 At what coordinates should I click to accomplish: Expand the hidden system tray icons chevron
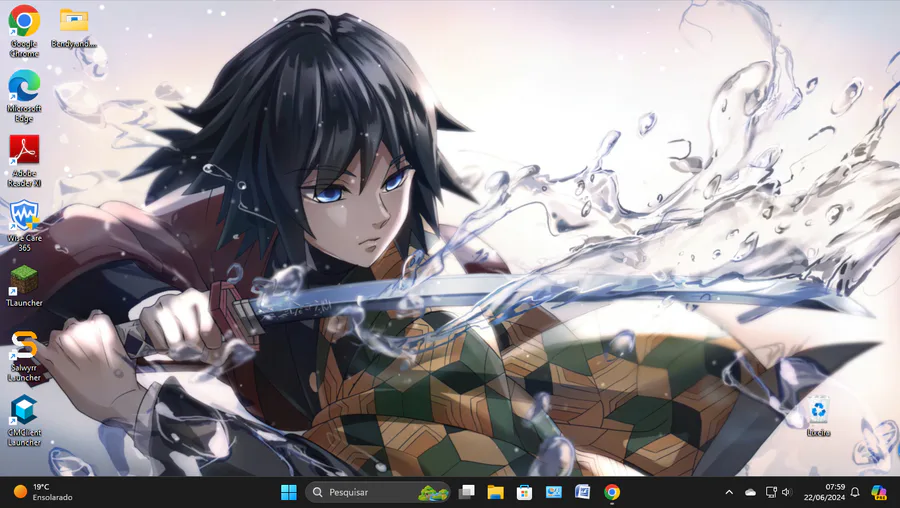pyautogui.click(x=729, y=492)
